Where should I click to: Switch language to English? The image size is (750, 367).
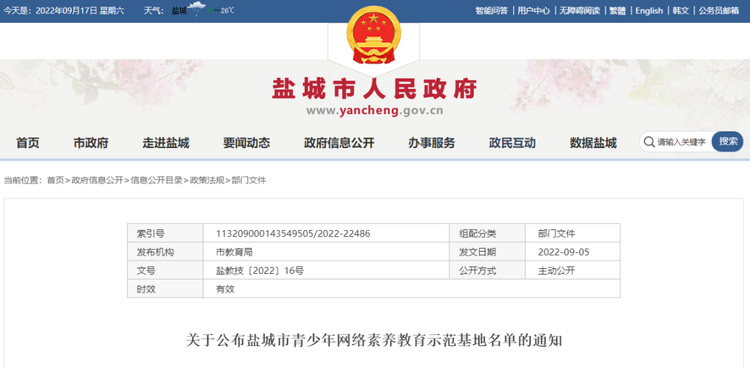click(x=649, y=11)
